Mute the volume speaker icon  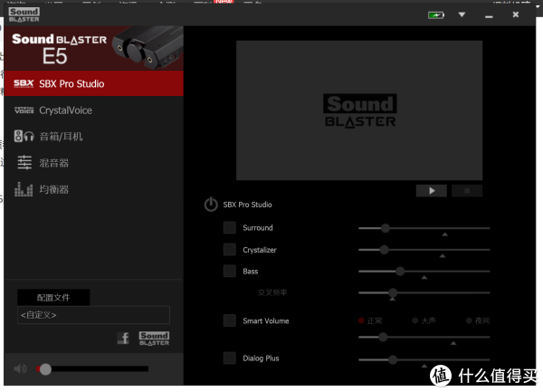(21, 368)
